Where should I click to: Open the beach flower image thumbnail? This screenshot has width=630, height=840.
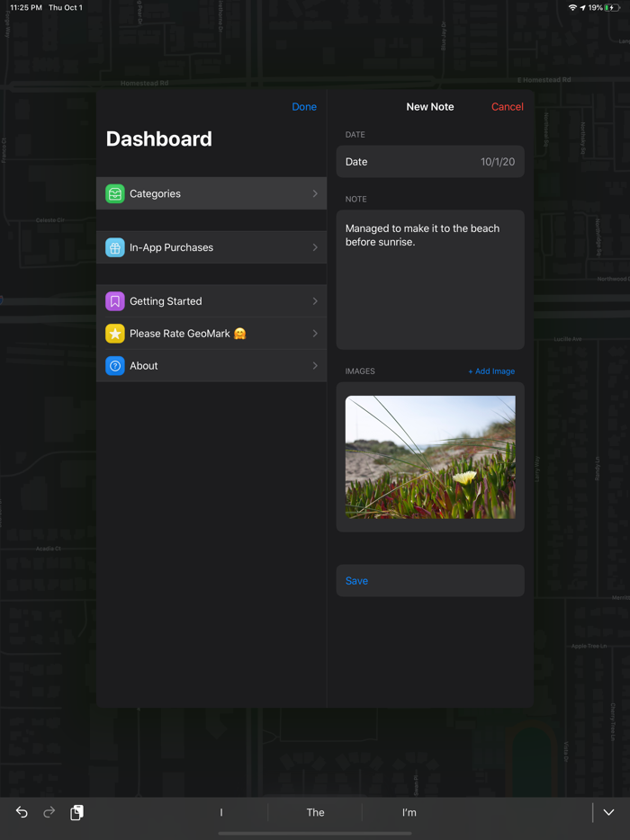pyautogui.click(x=430, y=457)
